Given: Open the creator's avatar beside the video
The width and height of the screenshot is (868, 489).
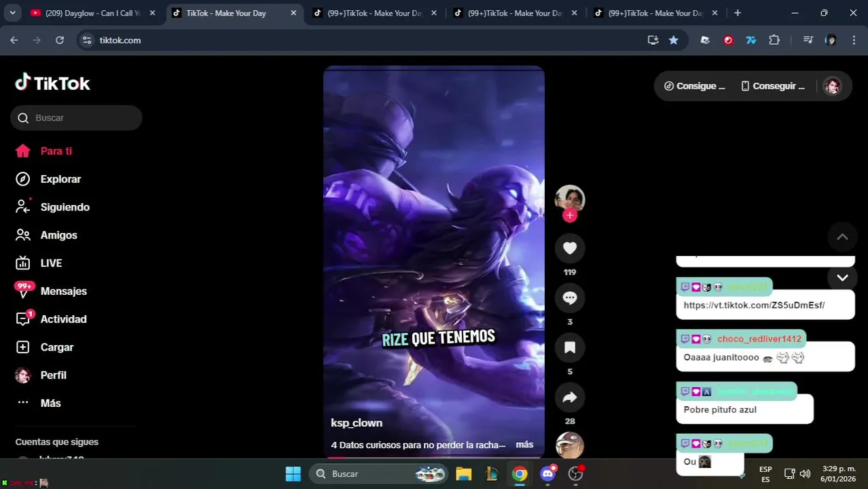Looking at the screenshot, I should [x=570, y=199].
